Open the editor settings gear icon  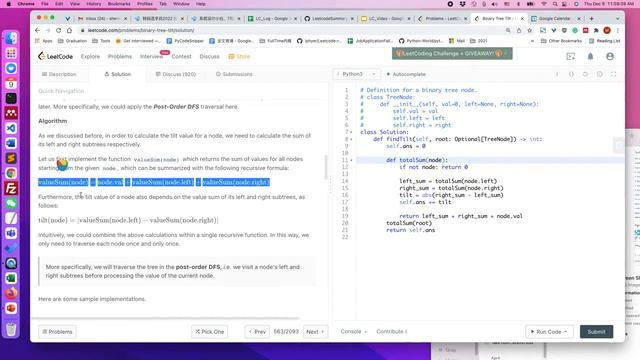pyautogui.click(x=599, y=74)
